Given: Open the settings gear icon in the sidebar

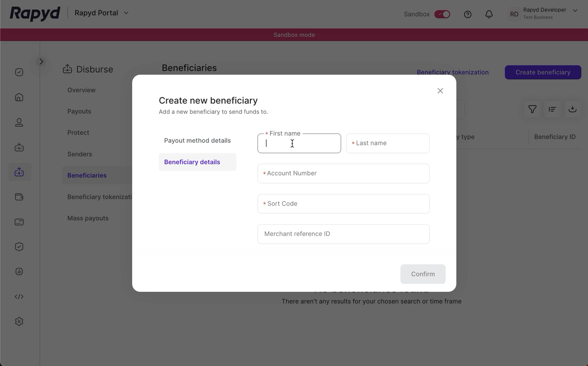Looking at the screenshot, I should (19, 321).
